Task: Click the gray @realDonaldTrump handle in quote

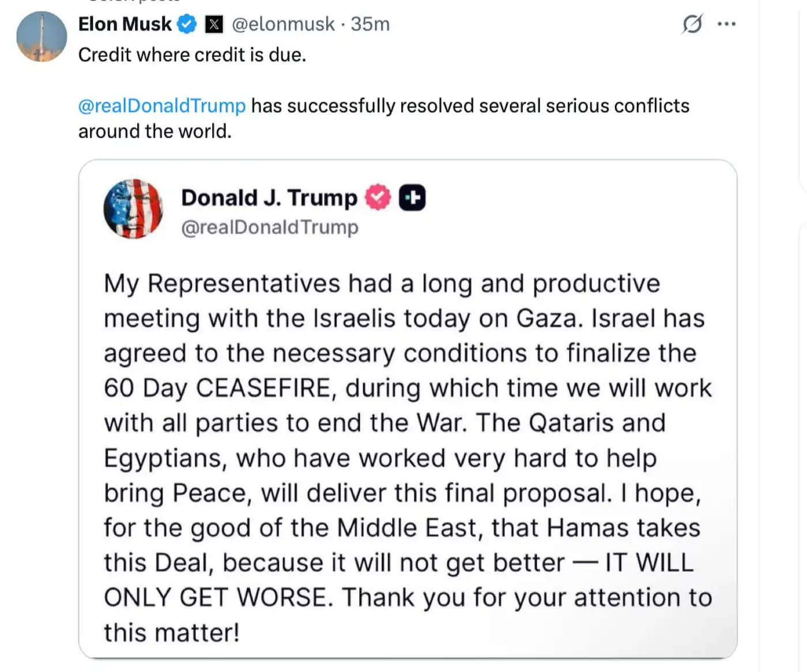Action: tap(270, 227)
